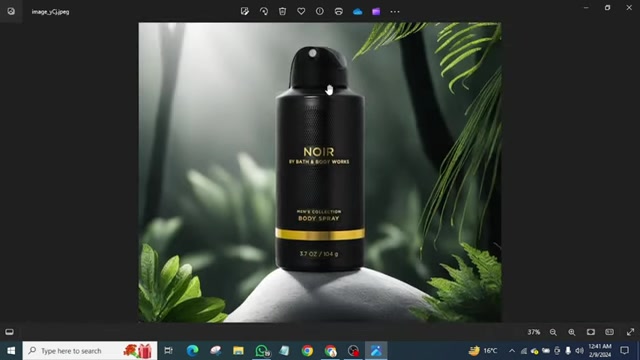Click the Photos app taskbar icon
The height and width of the screenshot is (360, 640).
[x=376, y=351]
